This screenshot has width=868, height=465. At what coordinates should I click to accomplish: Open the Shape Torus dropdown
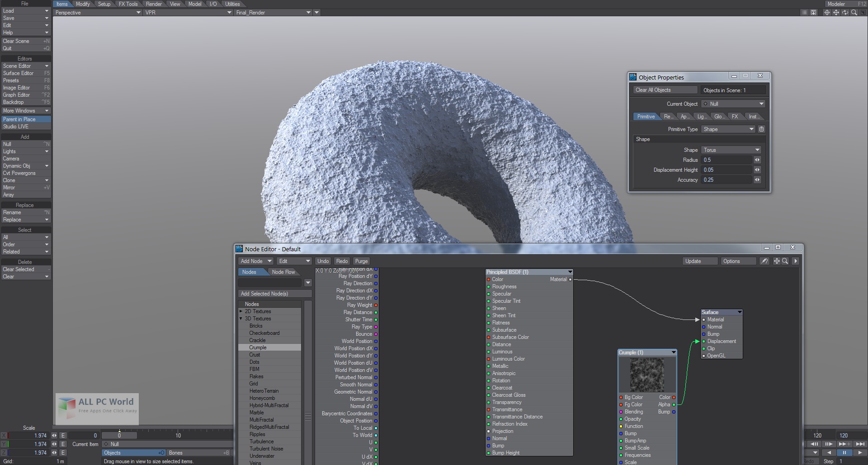[x=731, y=150]
